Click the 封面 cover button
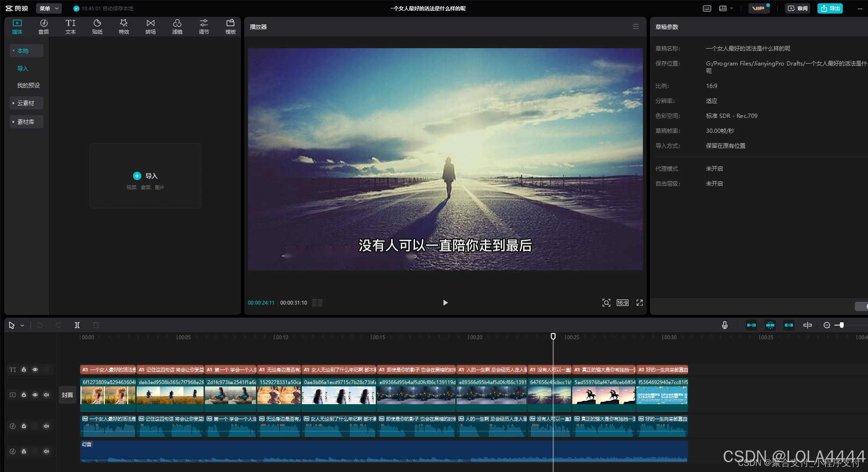This screenshot has height=472, width=868. click(x=67, y=395)
